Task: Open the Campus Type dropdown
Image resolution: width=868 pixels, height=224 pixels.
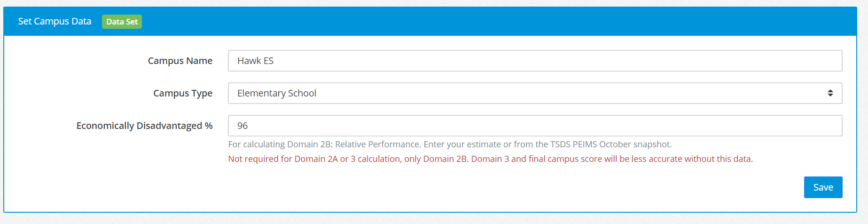Action: click(x=534, y=93)
